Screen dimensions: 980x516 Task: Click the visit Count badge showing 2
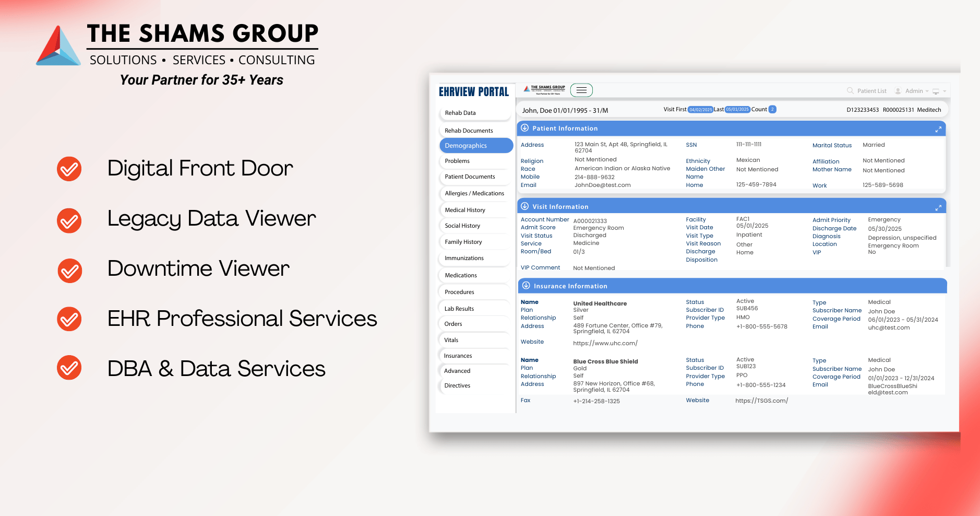[x=772, y=109]
